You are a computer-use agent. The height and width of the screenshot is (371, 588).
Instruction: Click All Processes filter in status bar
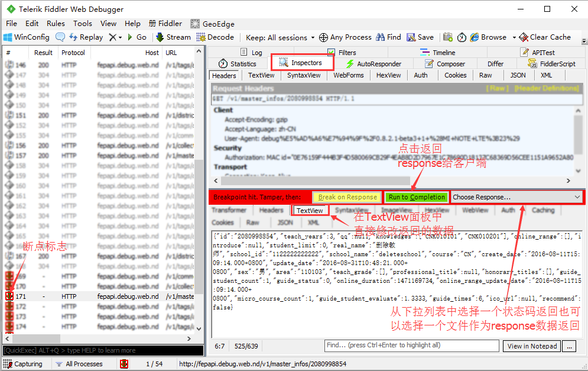[x=79, y=364]
